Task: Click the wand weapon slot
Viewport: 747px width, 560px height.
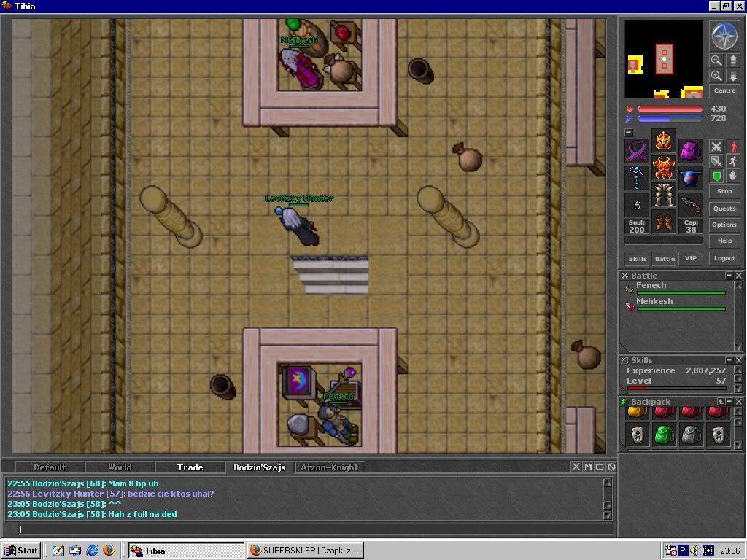Action: coord(636,178)
